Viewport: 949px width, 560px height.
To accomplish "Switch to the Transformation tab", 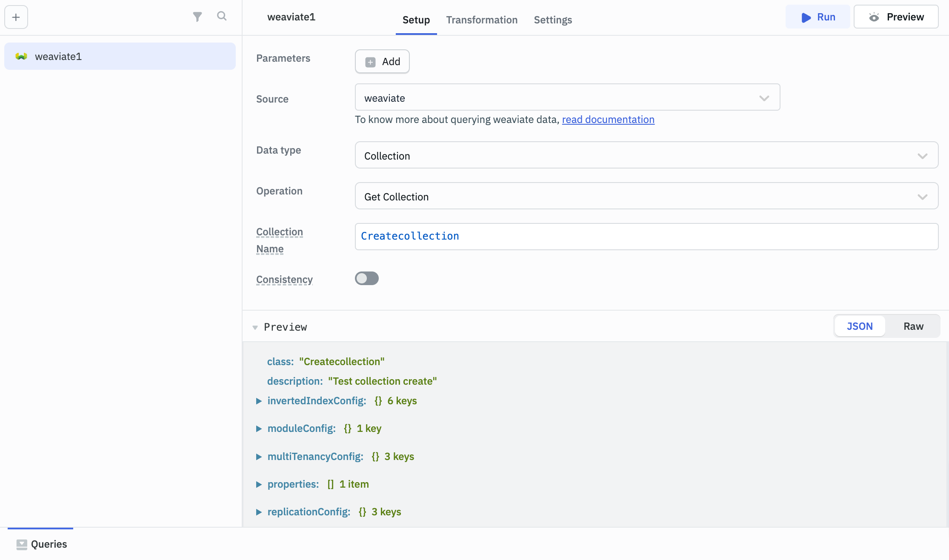I will (482, 20).
